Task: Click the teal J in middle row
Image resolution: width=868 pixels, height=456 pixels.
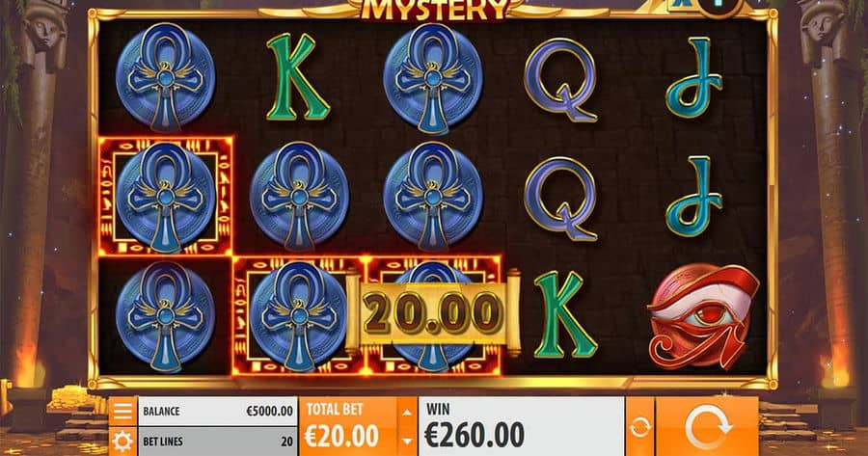Action: pos(694,196)
